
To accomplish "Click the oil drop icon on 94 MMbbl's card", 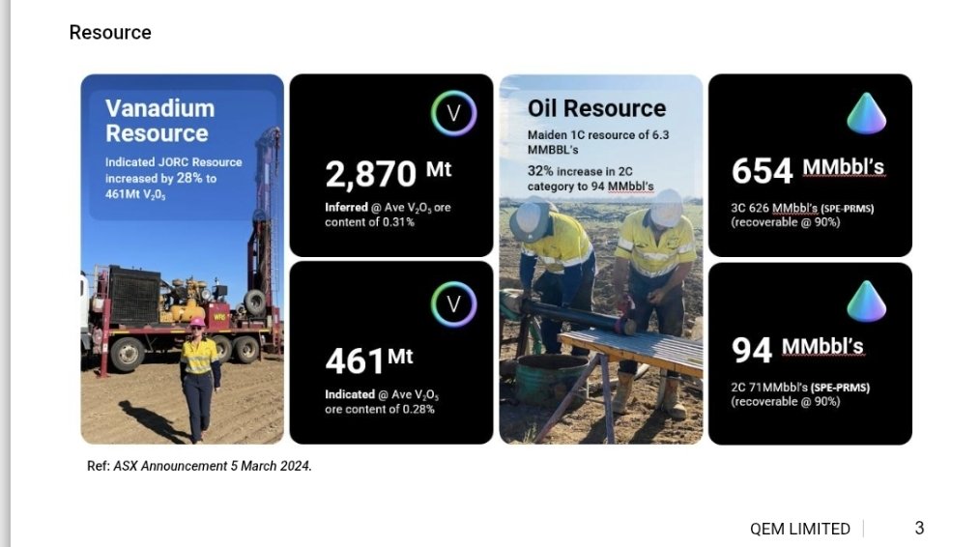I will 866,302.
